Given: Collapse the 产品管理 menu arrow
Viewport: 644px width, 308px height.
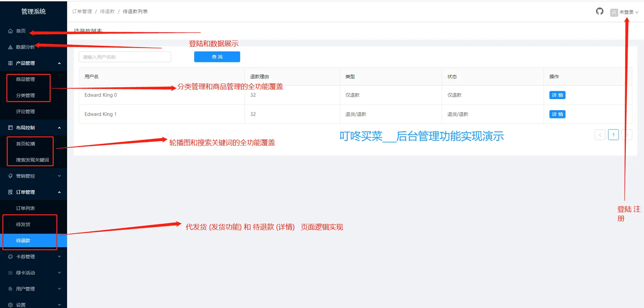Looking at the screenshot, I should click(x=59, y=63).
